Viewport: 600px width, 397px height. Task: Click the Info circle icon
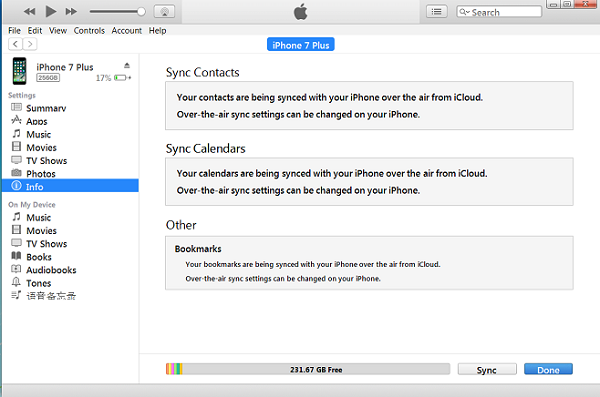pos(16,186)
